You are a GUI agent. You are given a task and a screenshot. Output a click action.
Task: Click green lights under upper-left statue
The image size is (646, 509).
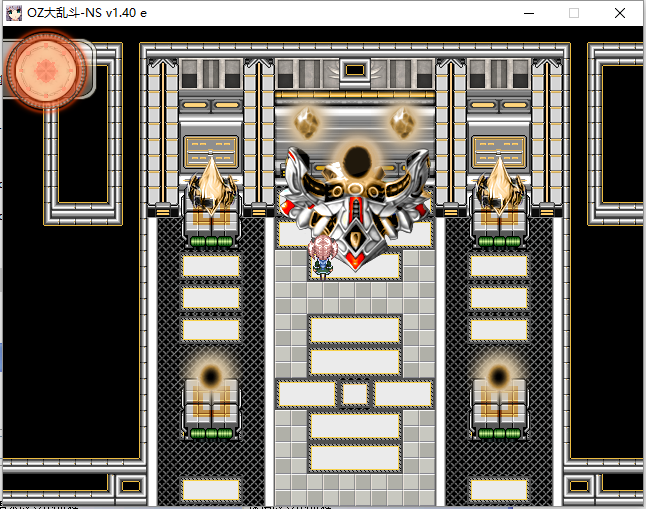pos(211,242)
